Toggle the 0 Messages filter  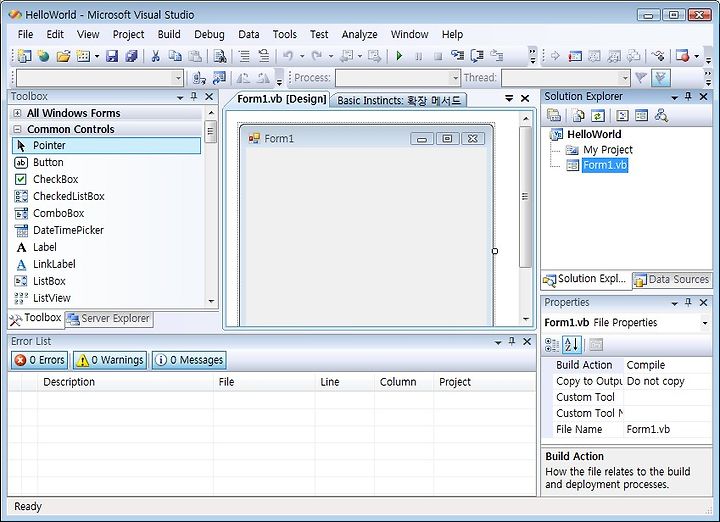pyautogui.click(x=189, y=360)
